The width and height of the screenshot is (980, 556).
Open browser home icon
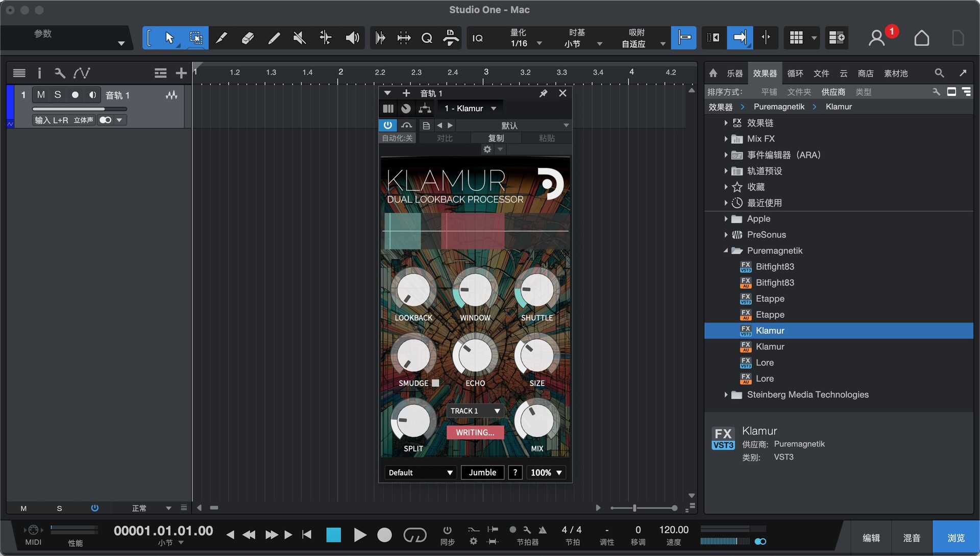point(713,73)
